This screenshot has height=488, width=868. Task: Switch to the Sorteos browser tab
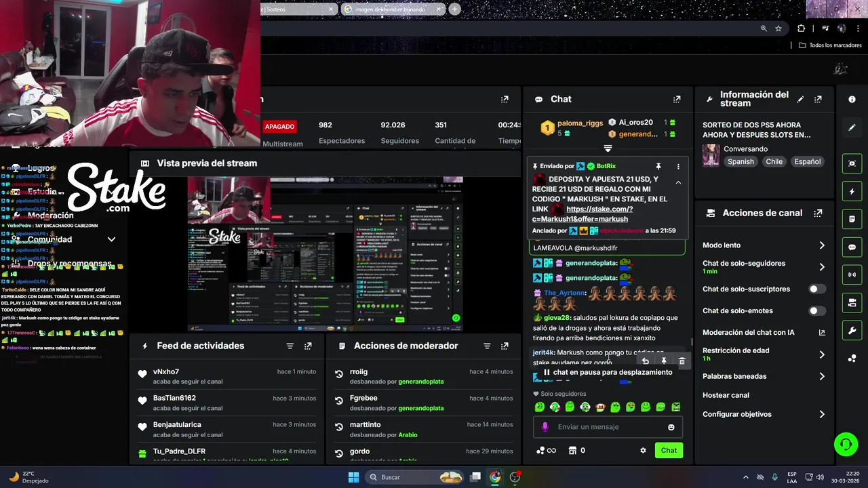pyautogui.click(x=299, y=9)
